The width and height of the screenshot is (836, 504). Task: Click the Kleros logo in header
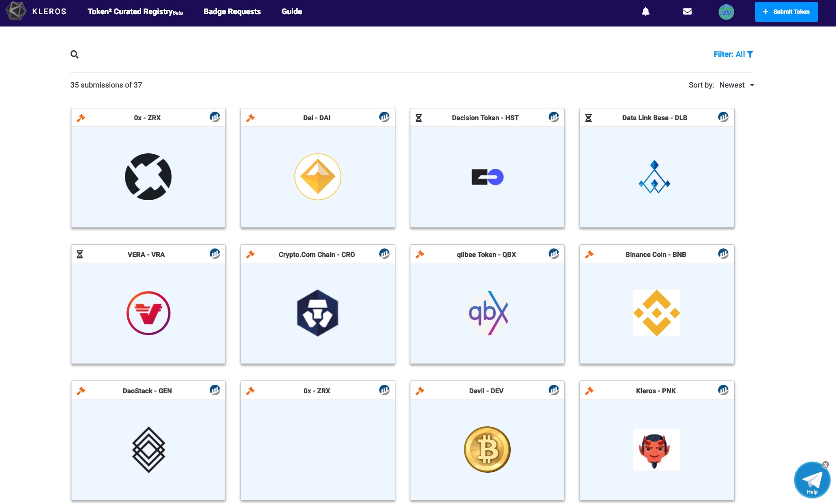click(36, 11)
